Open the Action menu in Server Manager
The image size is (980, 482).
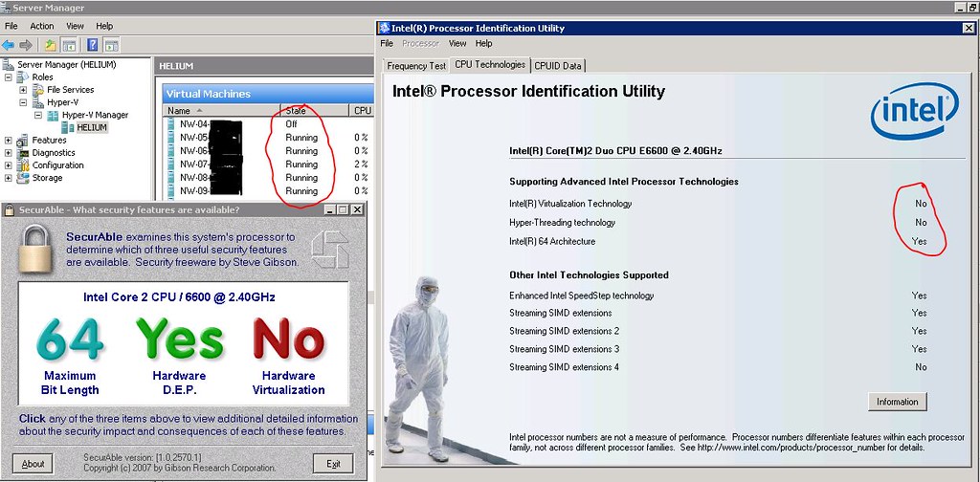point(42,26)
